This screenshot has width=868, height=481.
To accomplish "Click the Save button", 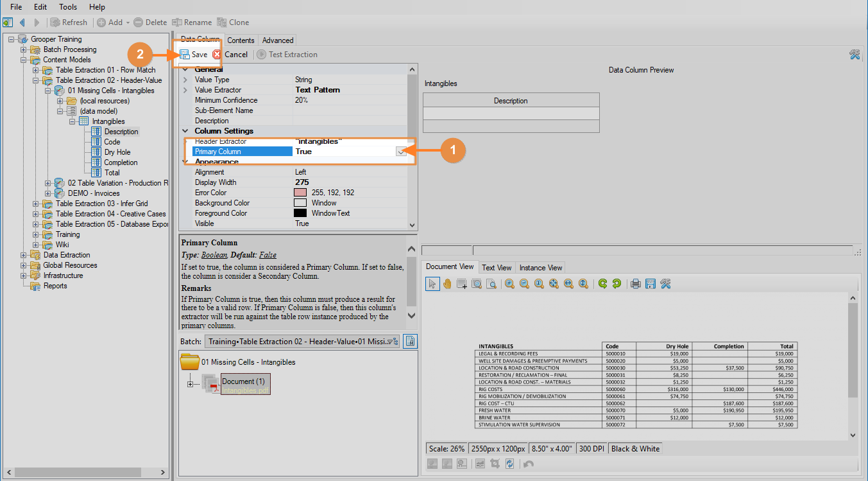I will [194, 55].
